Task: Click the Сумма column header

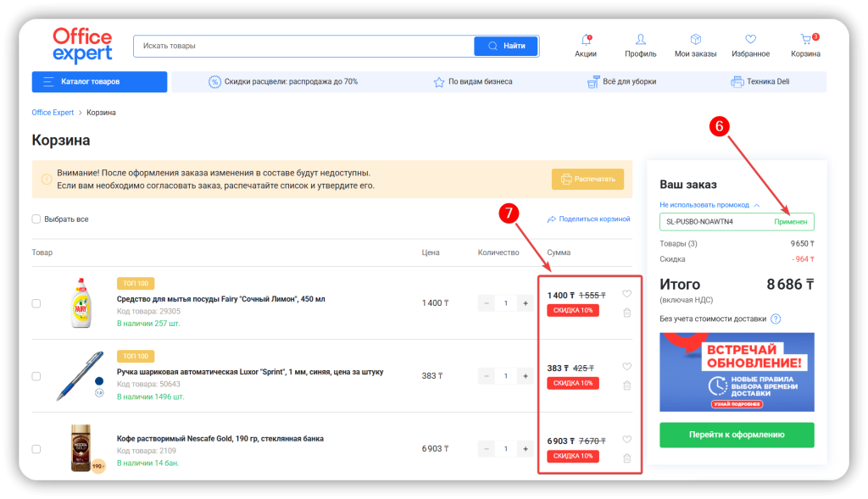Action: coord(559,252)
